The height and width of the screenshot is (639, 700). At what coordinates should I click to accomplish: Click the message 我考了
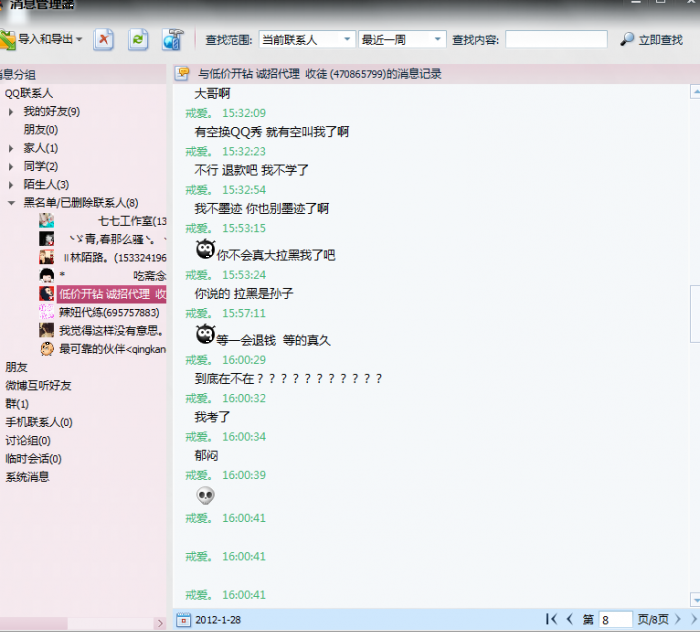212,418
